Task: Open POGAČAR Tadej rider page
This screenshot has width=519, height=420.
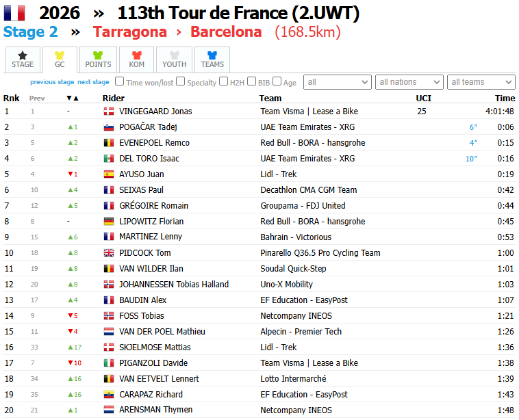Action: [148, 127]
